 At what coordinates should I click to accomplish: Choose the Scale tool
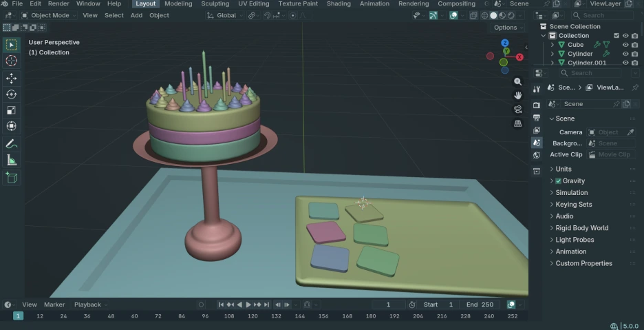tap(12, 110)
